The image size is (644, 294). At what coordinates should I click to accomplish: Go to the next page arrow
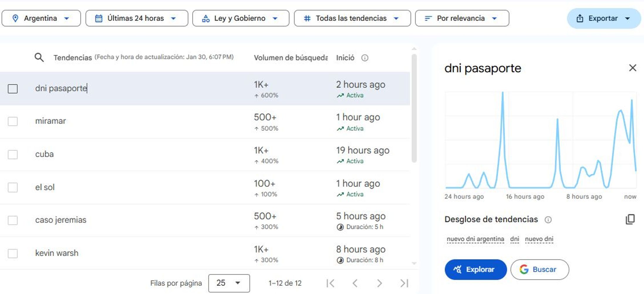tap(379, 283)
